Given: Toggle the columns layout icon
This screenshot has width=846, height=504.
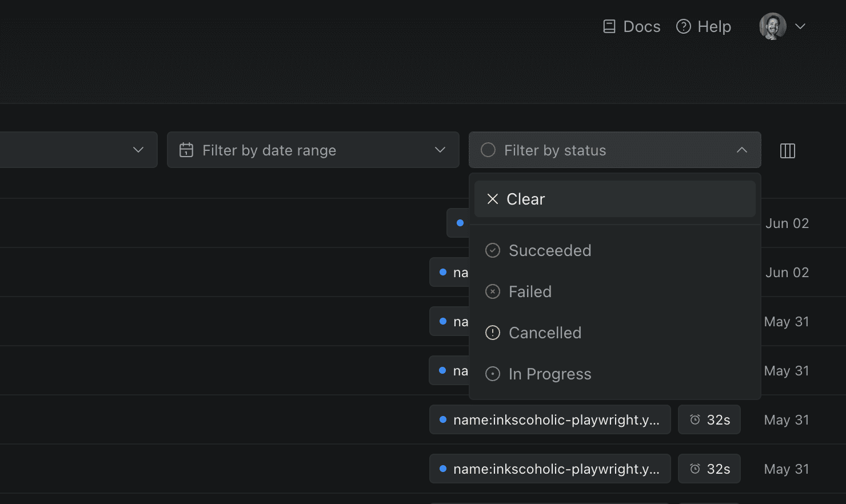Looking at the screenshot, I should pos(787,151).
